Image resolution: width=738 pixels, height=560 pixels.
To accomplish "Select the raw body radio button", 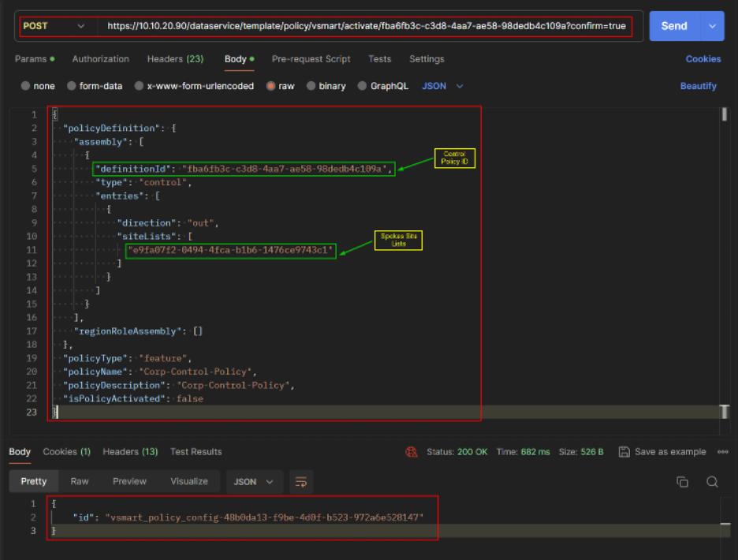I will point(272,86).
